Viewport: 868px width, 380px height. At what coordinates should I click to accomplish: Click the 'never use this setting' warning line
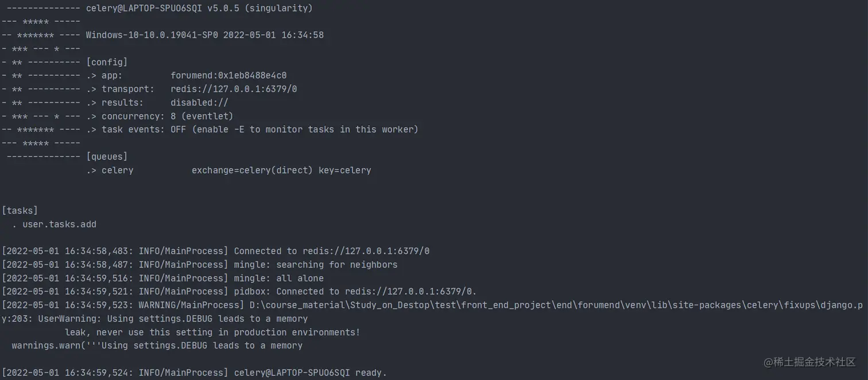pyautogui.click(x=212, y=332)
